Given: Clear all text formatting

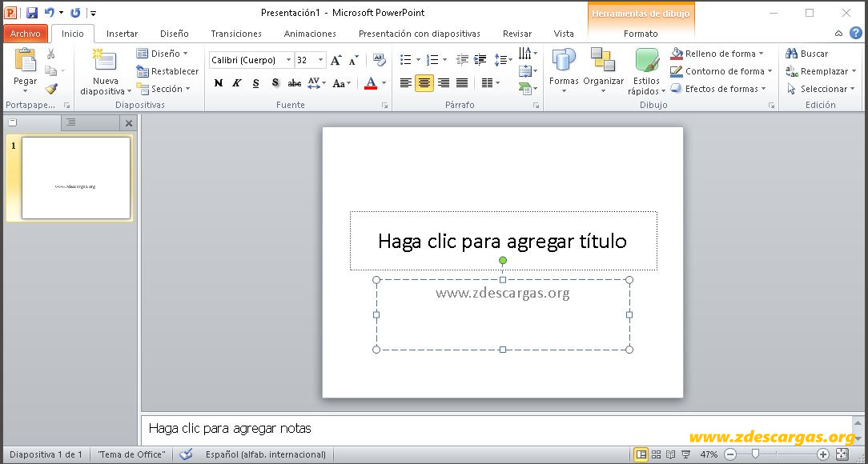Looking at the screenshot, I should (x=380, y=59).
